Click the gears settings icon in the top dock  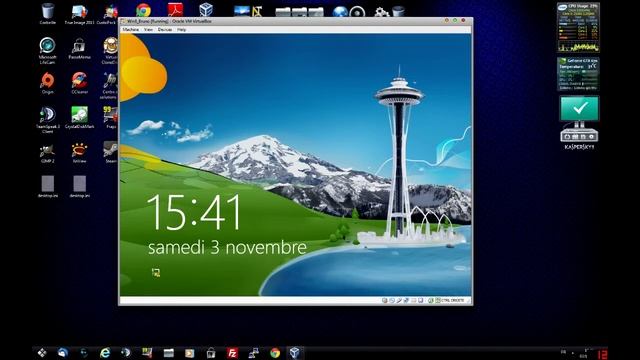click(x=381, y=11)
